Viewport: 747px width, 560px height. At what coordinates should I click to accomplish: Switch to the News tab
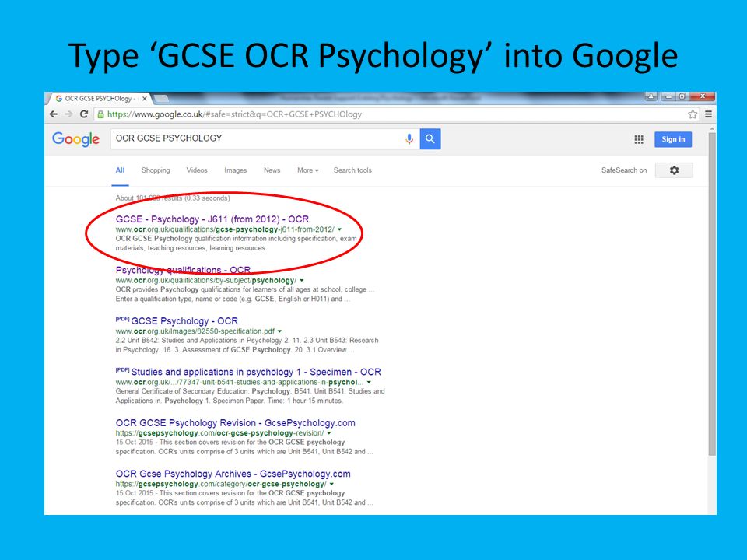(x=272, y=170)
